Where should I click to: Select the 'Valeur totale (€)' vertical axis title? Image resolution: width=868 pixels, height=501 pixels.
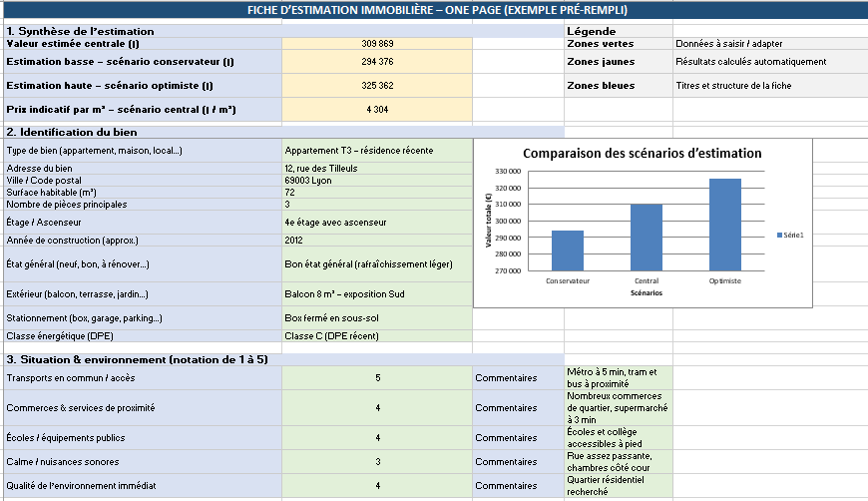tap(490, 222)
